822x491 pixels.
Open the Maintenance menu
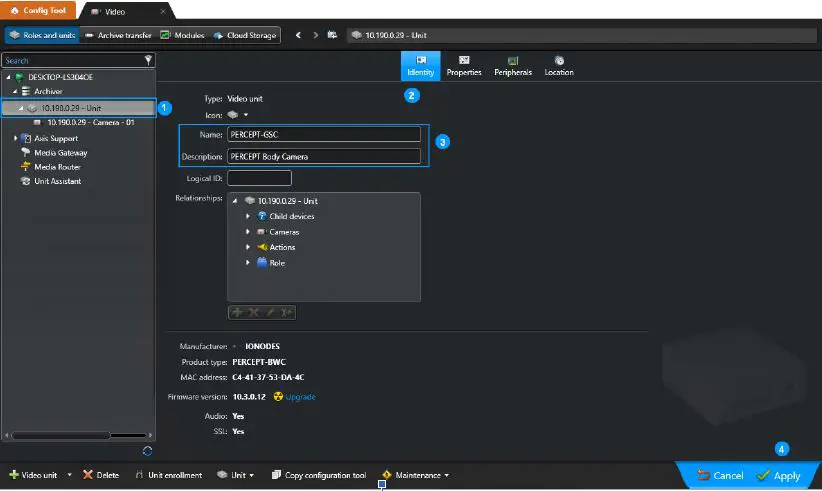click(416, 475)
